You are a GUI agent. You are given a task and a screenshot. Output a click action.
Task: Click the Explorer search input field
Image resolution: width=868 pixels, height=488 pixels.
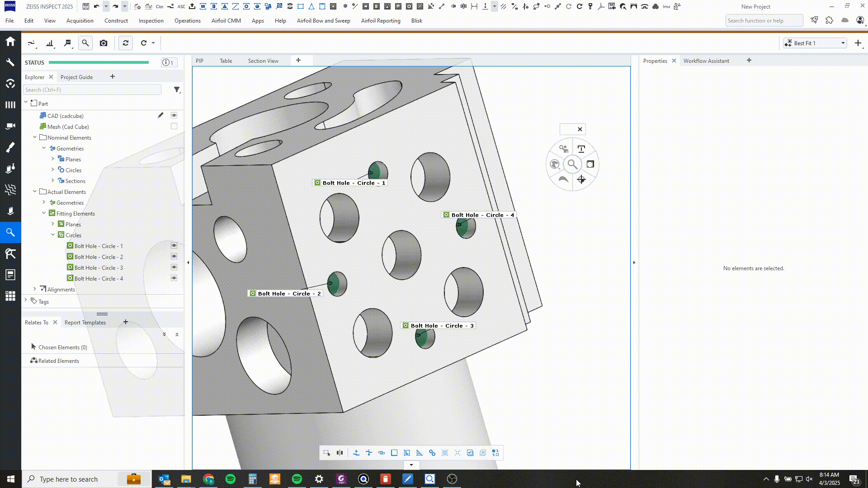92,90
